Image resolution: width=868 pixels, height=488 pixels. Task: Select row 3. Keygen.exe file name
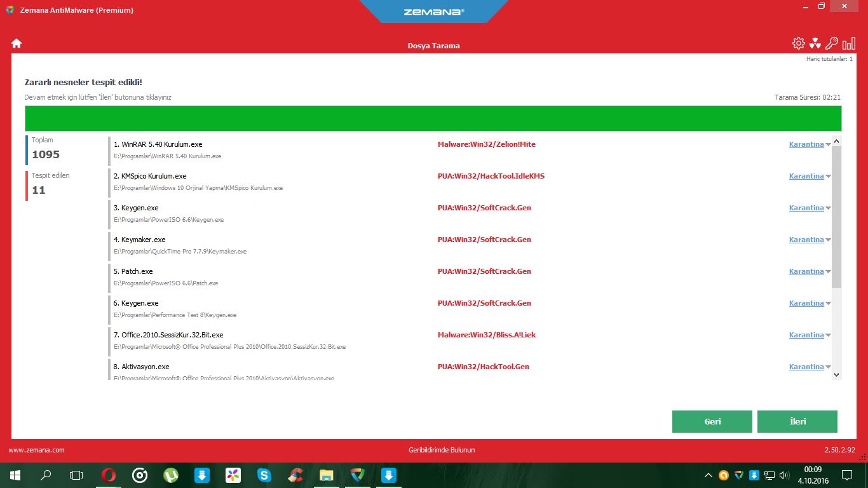[x=136, y=208]
